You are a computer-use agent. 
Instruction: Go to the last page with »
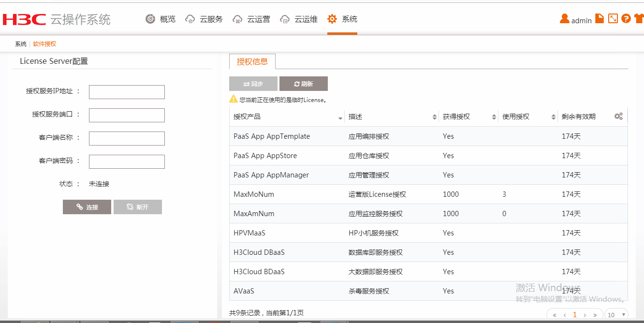(x=595, y=315)
